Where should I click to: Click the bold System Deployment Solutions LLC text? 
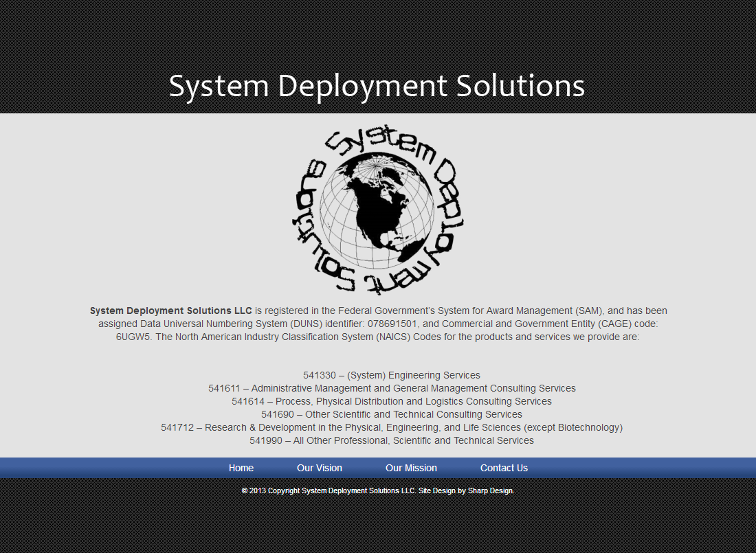pyautogui.click(x=170, y=311)
